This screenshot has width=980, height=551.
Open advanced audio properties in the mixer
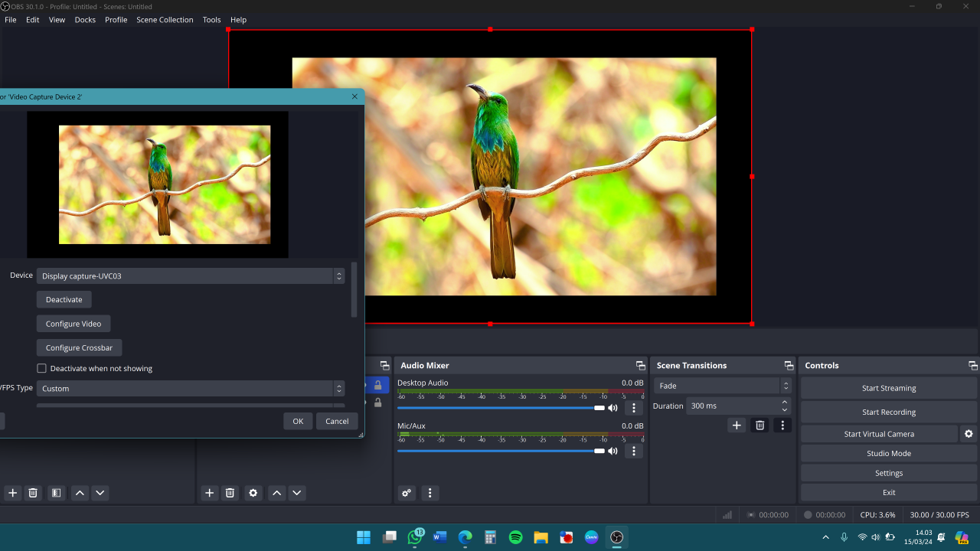click(407, 493)
